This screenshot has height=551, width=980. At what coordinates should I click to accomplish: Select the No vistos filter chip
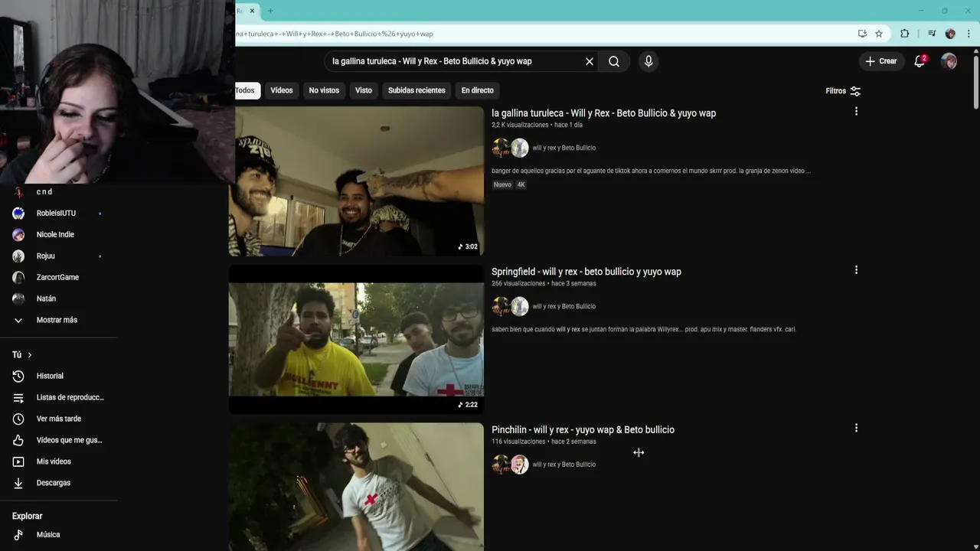[x=324, y=90]
